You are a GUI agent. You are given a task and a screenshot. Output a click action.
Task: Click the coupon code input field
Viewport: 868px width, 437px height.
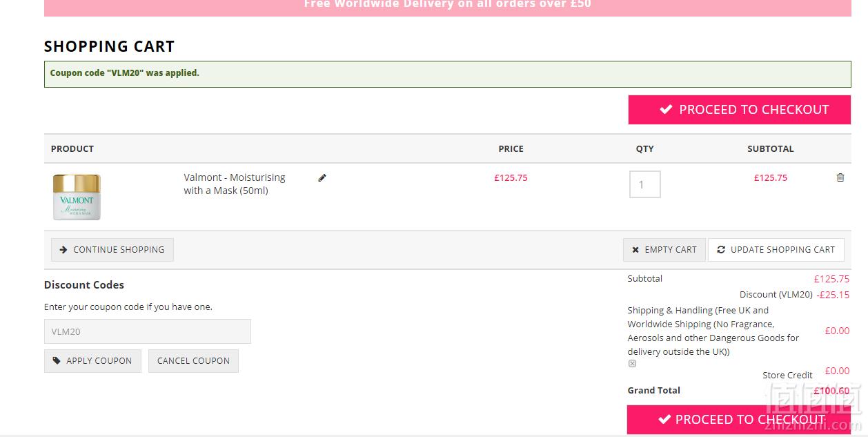(x=148, y=331)
